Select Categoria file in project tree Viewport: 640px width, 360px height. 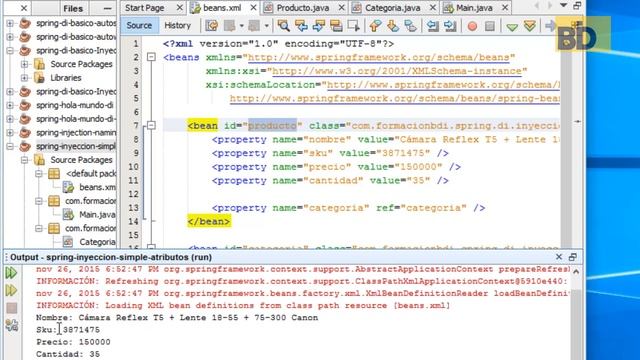tap(97, 242)
